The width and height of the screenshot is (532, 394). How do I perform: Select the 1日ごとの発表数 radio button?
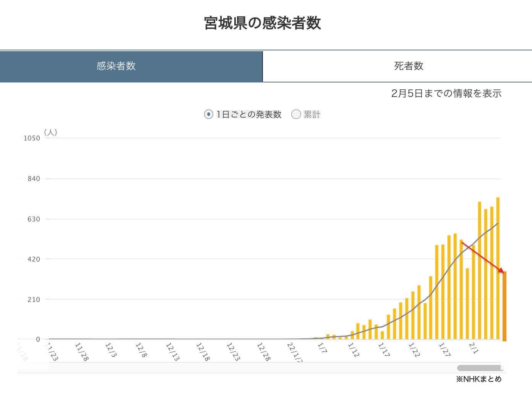point(208,114)
